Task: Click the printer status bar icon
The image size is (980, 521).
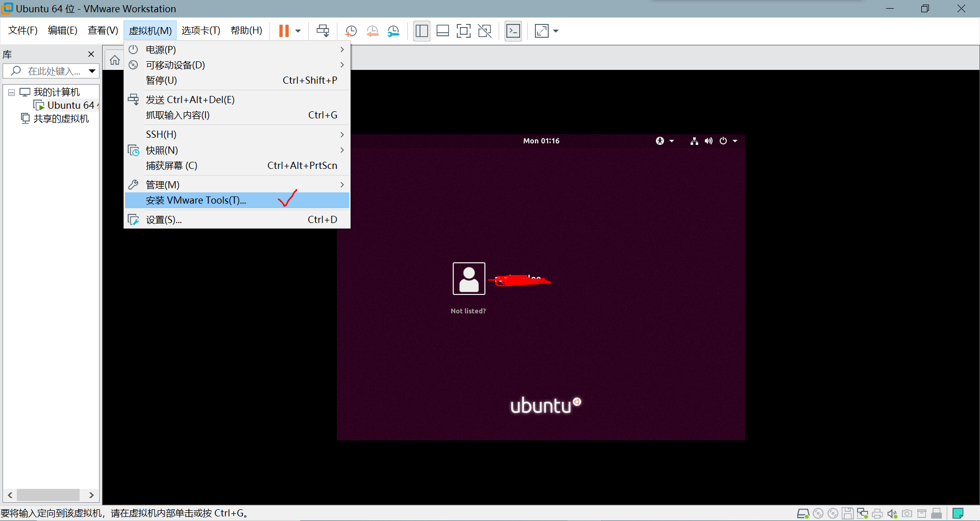Action: tap(877, 513)
